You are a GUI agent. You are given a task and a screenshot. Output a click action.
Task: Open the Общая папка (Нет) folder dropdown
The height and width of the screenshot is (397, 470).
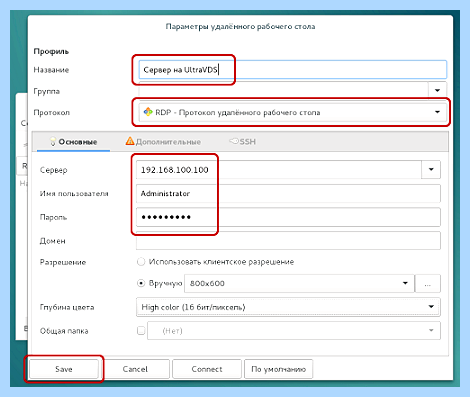[x=294, y=331]
